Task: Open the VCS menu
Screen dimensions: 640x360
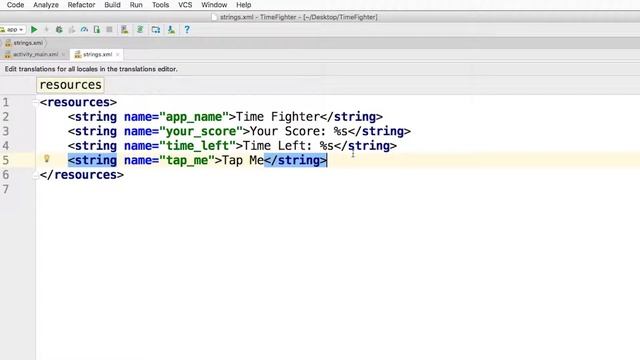Action: click(x=185, y=5)
